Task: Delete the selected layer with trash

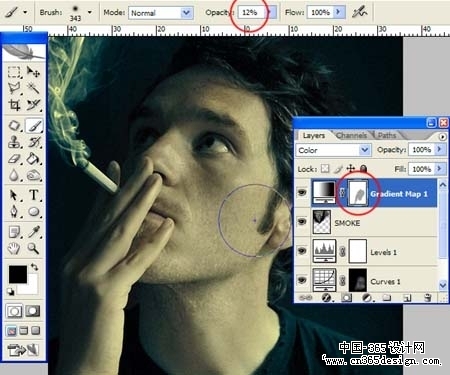Action: (428, 297)
